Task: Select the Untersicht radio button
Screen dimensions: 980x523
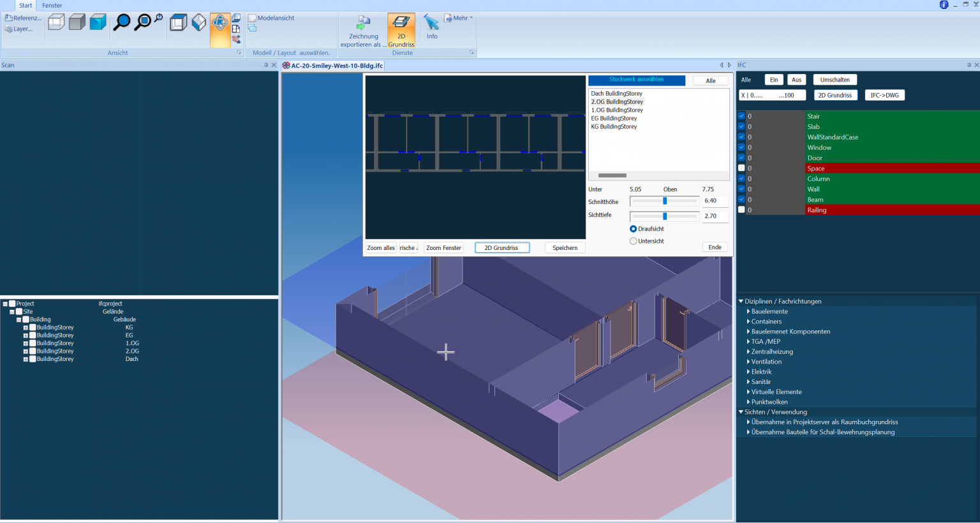Action: point(633,241)
